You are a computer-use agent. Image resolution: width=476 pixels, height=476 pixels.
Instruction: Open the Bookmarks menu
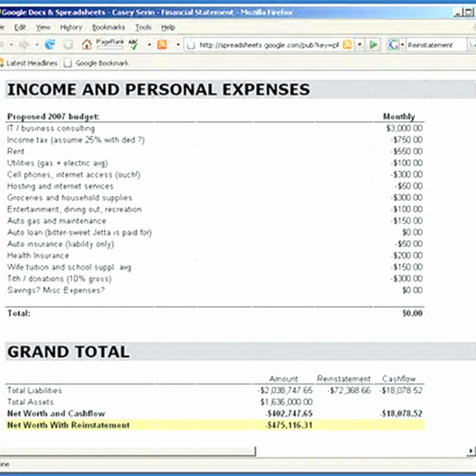tap(108, 27)
